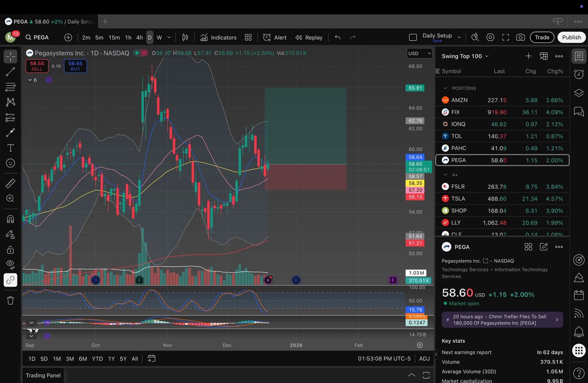588x383 pixels.
Task: Collapse the POSITIONS watchlist section
Action: pyautogui.click(x=445, y=88)
